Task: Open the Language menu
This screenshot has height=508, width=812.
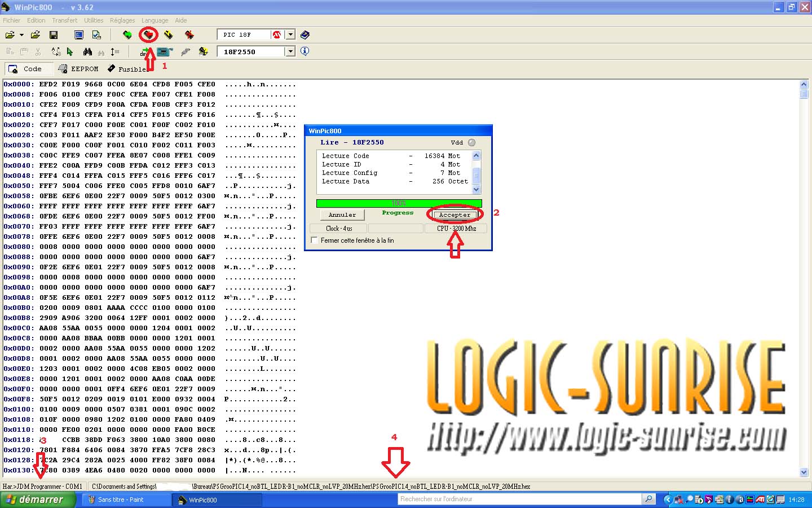Action: click(x=155, y=20)
